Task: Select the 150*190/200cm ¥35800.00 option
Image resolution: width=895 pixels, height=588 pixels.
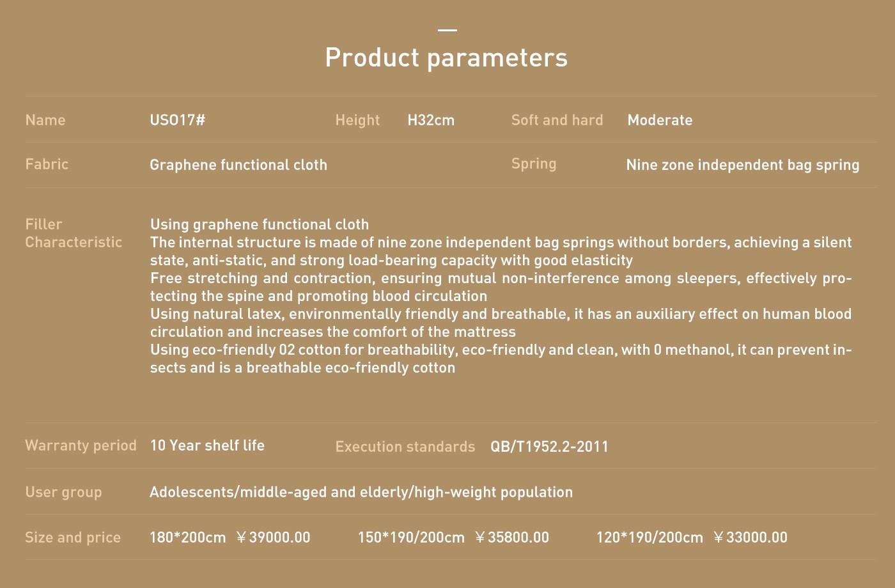Action: (453, 538)
